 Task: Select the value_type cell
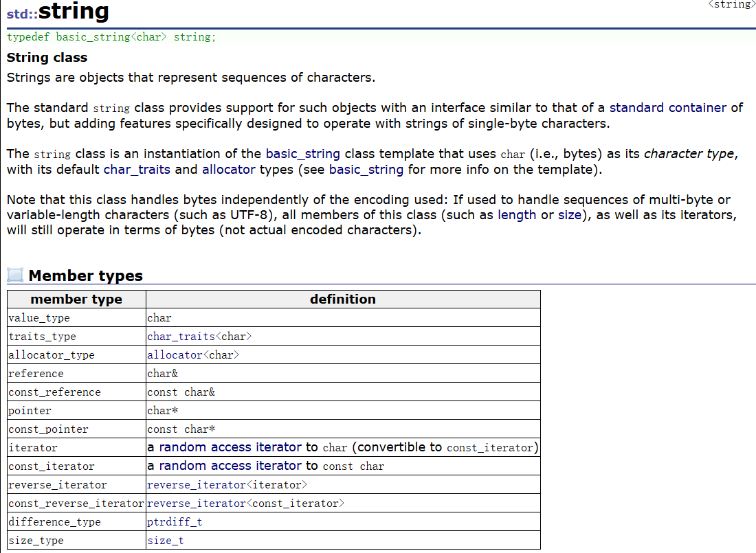click(77, 318)
